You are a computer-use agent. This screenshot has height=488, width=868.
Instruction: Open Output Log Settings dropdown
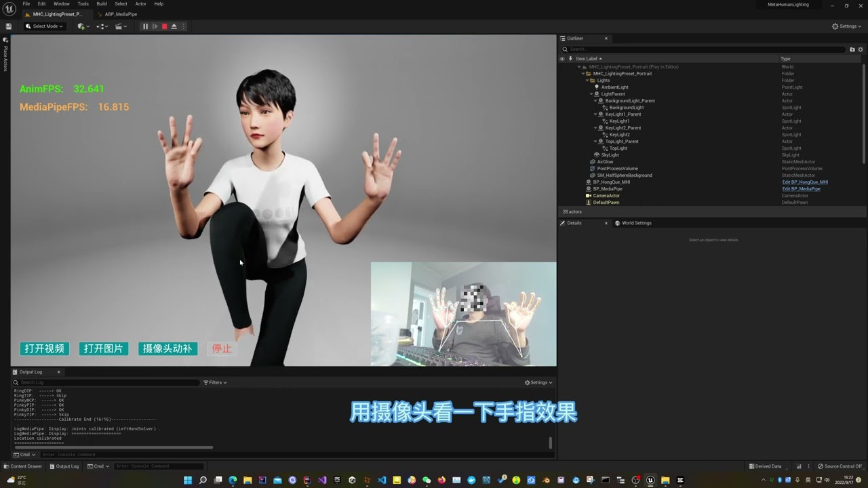pos(538,382)
